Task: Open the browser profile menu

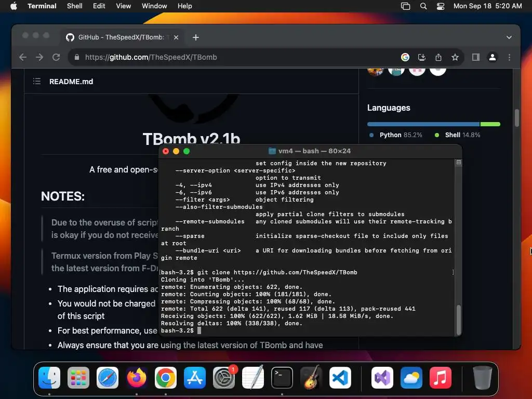Action: (x=493, y=57)
